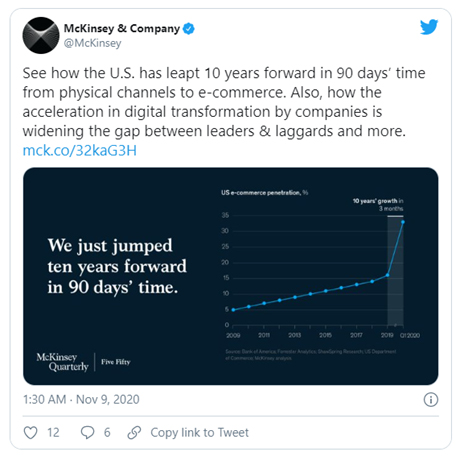Open the tweet info circle icon
The image size is (468, 460).
(x=431, y=399)
